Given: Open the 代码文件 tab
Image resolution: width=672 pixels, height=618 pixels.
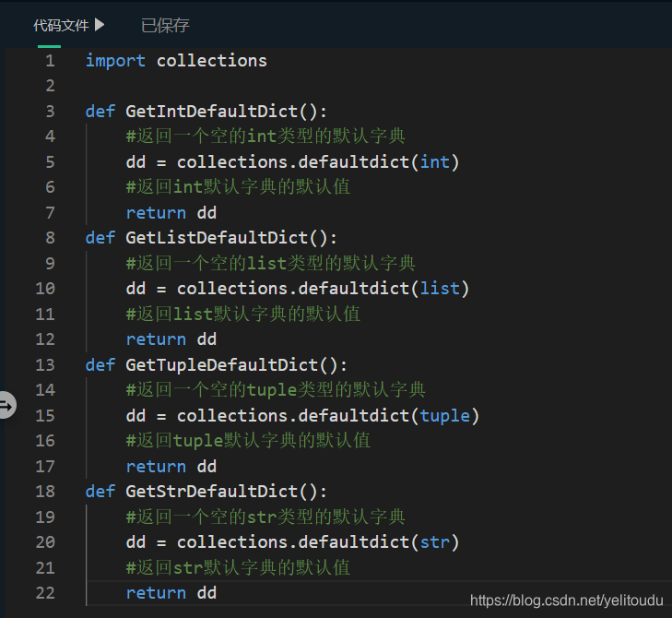Looking at the screenshot, I should (x=61, y=25).
